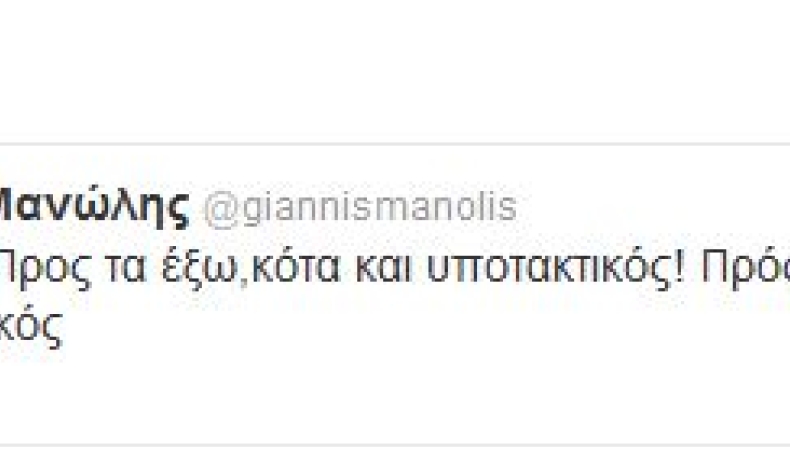790x450 pixels.
Task: Click the divider line above the tweet
Action: coord(395,144)
